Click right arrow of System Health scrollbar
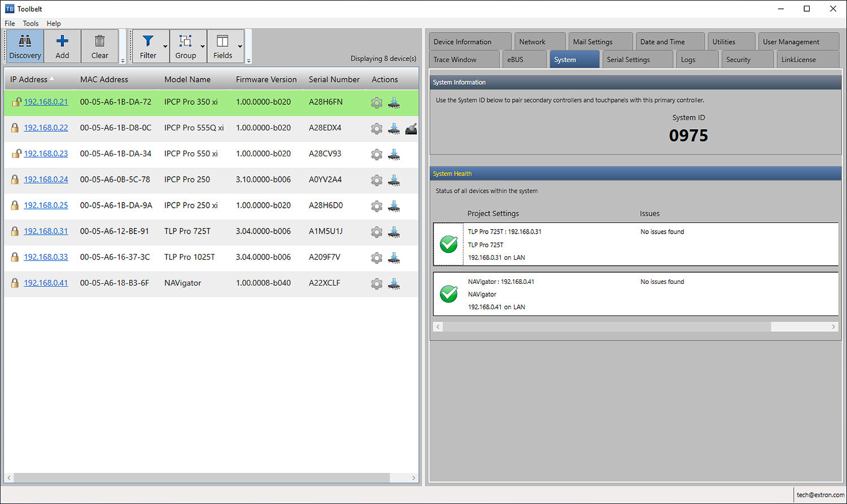This screenshot has width=847, height=504. 833,327
